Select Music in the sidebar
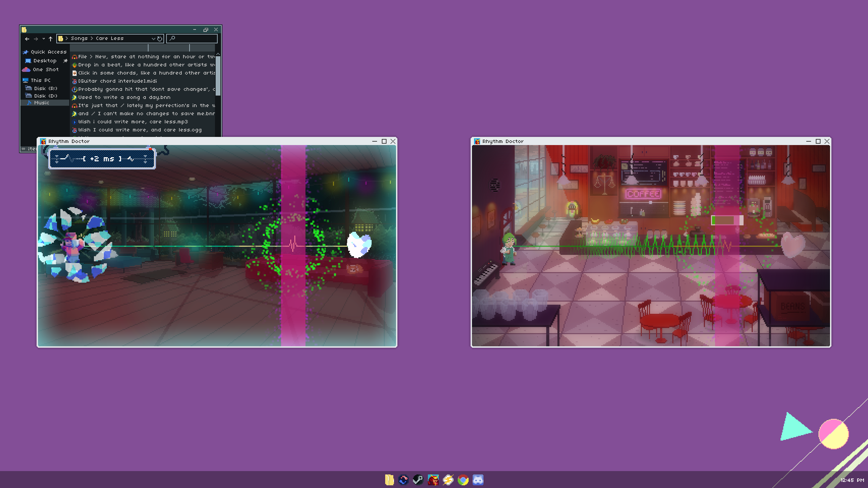The width and height of the screenshot is (868, 488). 45,103
